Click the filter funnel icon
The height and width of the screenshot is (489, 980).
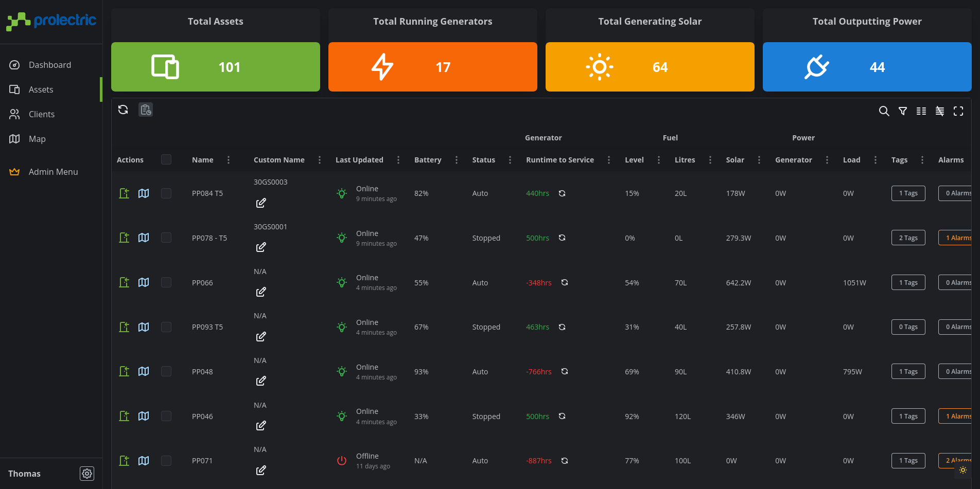point(903,111)
